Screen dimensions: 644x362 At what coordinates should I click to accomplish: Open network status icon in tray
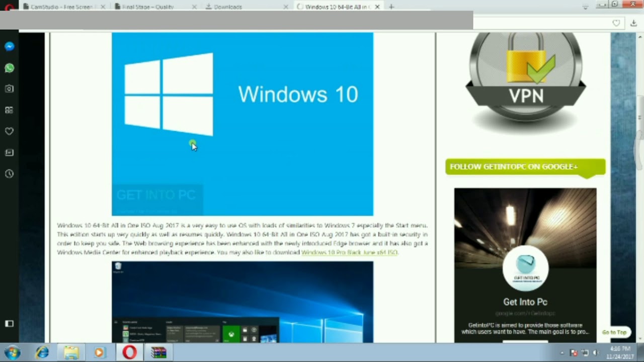pos(585,353)
